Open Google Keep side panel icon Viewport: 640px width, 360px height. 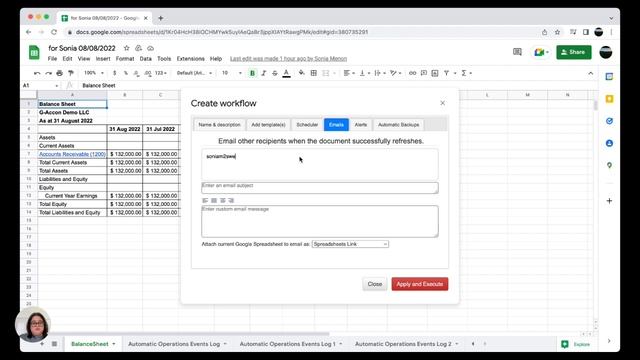(x=609, y=99)
